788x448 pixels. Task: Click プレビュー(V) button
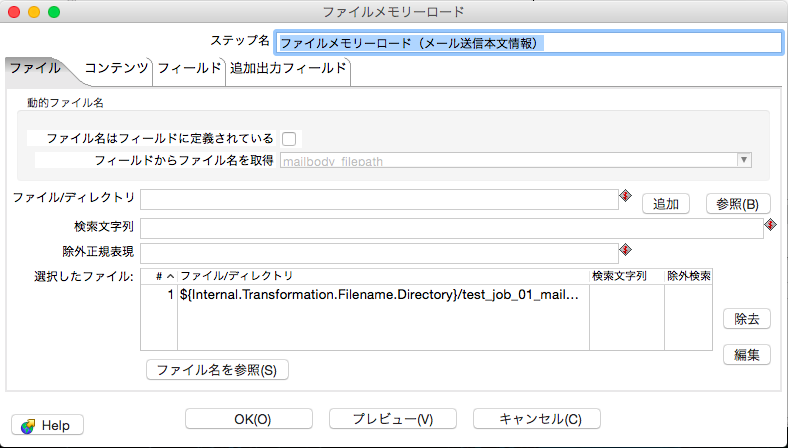pos(393,419)
